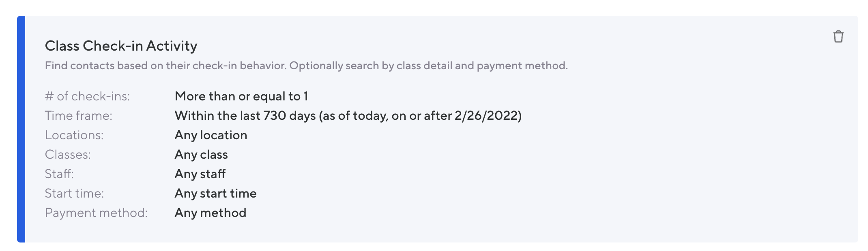Click the '# of check-ins:' label

pyautogui.click(x=87, y=96)
